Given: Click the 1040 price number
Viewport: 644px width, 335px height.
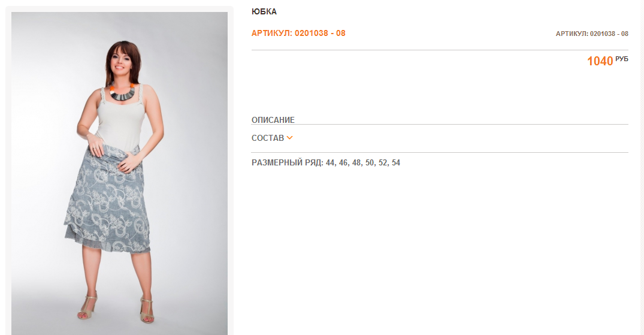Looking at the screenshot, I should click(x=600, y=61).
